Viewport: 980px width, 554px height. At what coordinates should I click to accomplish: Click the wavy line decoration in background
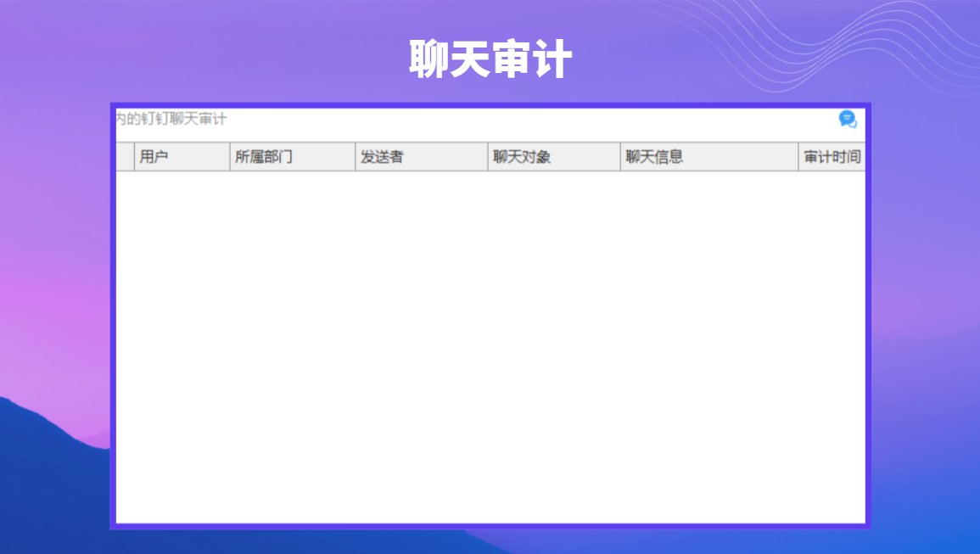[x=813, y=44]
